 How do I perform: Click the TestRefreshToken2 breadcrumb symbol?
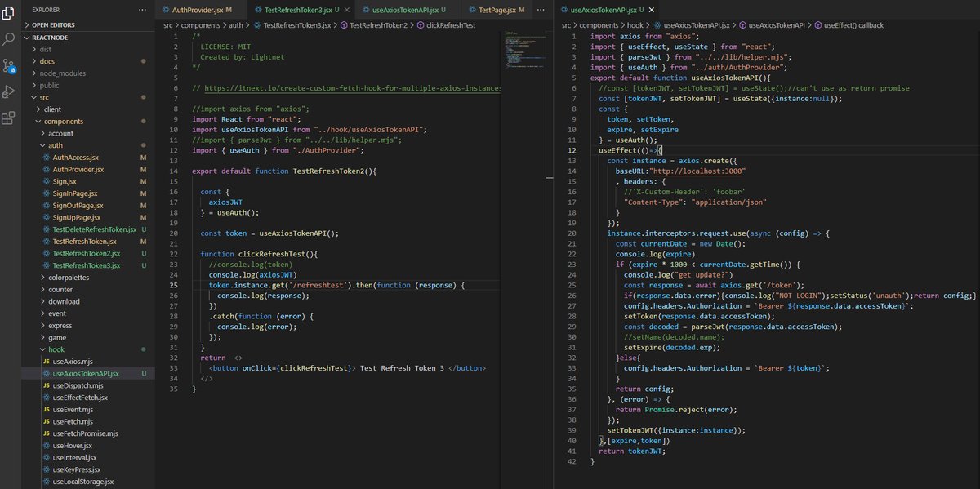click(375, 25)
